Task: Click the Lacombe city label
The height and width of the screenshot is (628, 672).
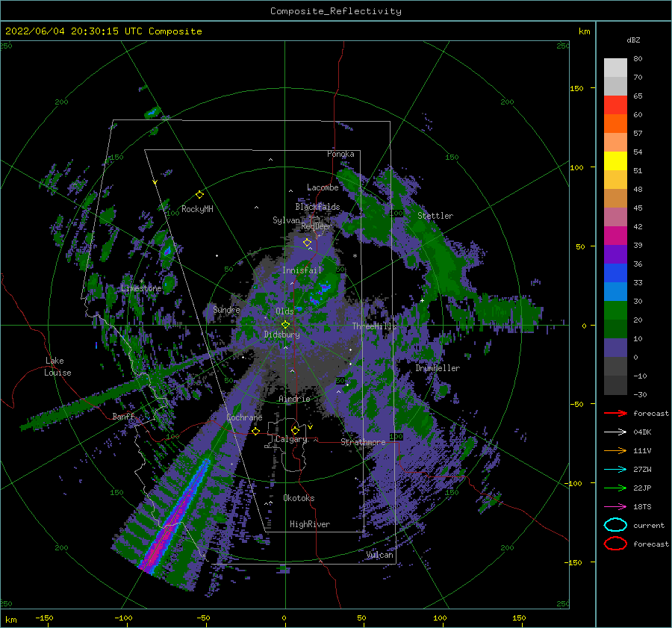Action: coord(323,187)
